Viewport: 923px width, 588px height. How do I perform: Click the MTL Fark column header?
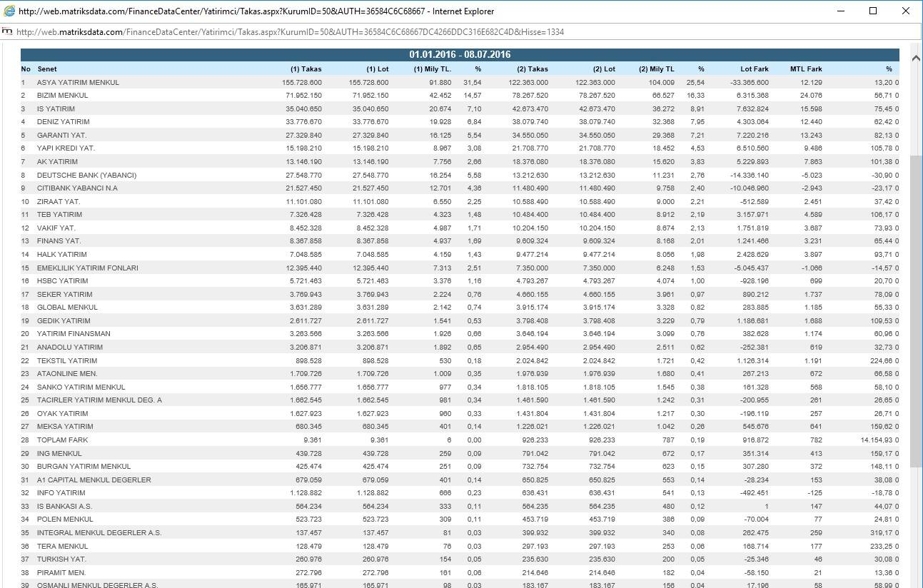point(806,69)
